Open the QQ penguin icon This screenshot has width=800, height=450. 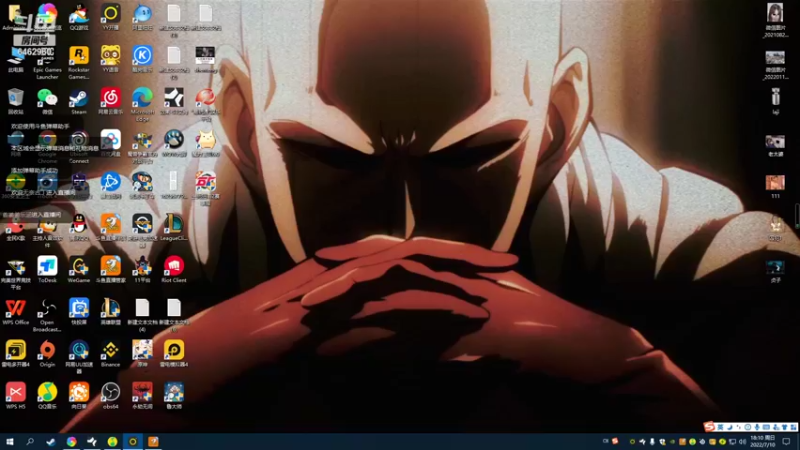tap(79, 223)
